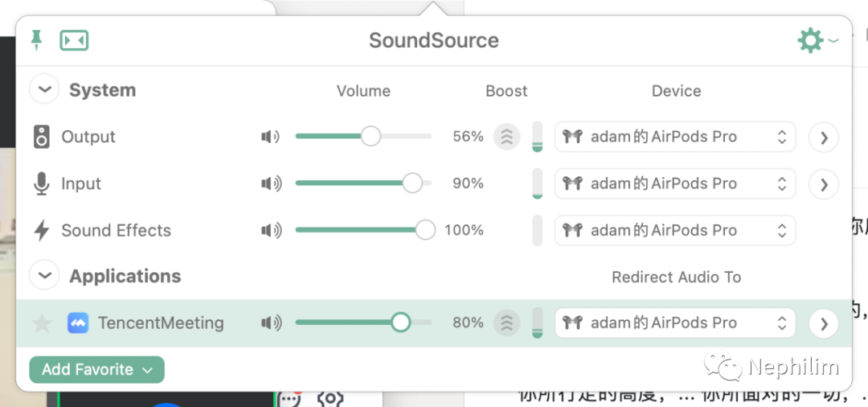The width and height of the screenshot is (868, 407).
Task: Toggle Boost for TencentMeeting
Action: pyautogui.click(x=506, y=323)
